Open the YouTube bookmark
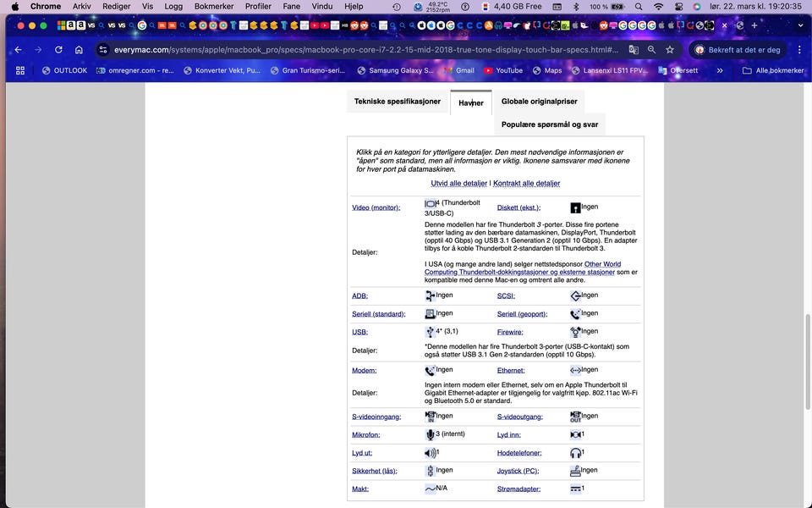The image size is (812, 508). click(502, 70)
